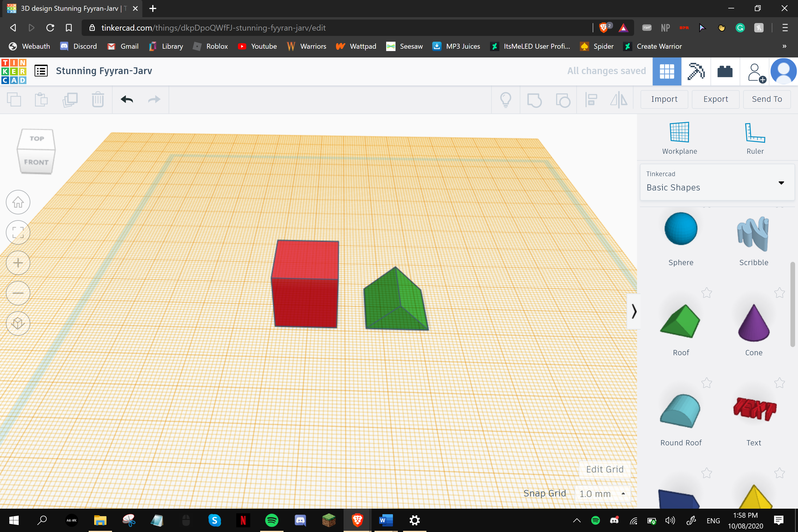Favorite the Text shape star
Screen dimensions: 798x532
779,383
